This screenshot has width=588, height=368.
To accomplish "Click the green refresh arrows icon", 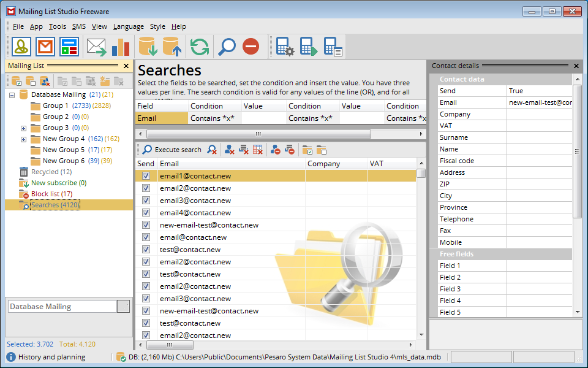I will (199, 47).
